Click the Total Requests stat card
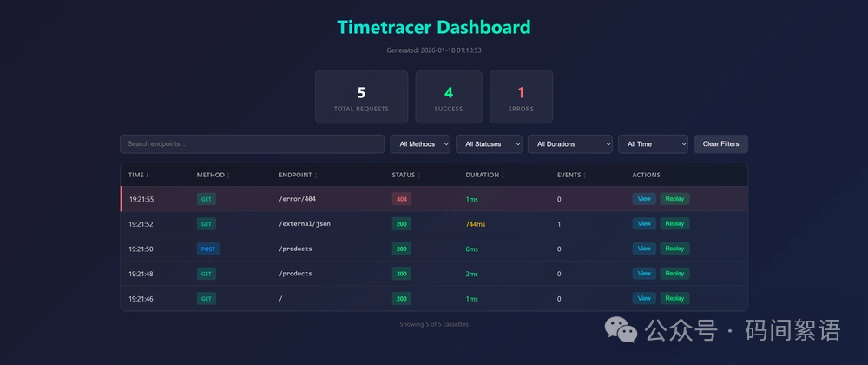 click(x=361, y=97)
